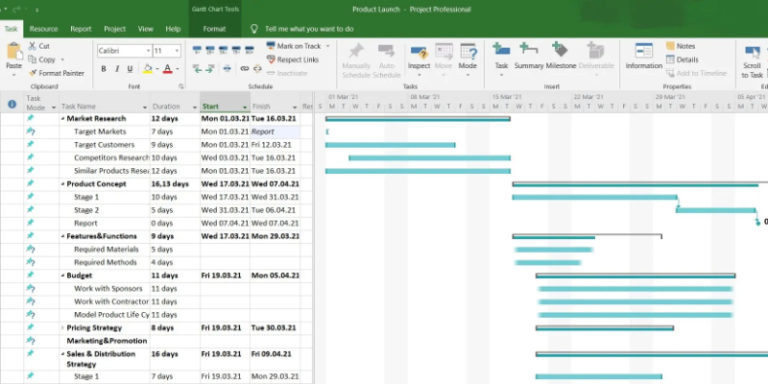Image resolution: width=768 pixels, height=384 pixels.
Task: Open the Font dialog launcher
Action: pyautogui.click(x=181, y=87)
